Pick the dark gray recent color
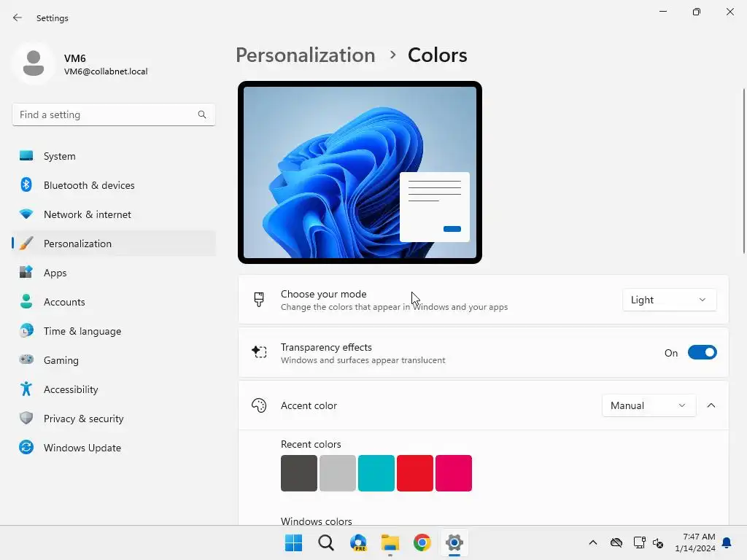 click(298, 472)
